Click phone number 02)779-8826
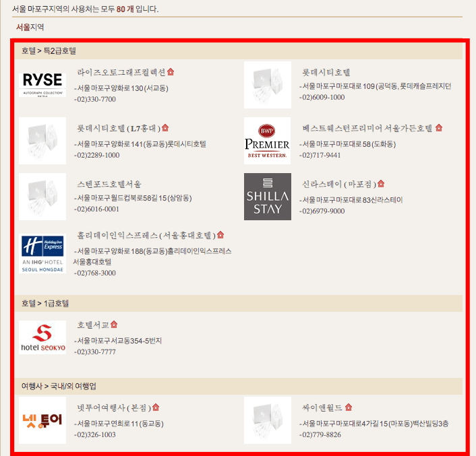This screenshot has width=476, height=456. click(320, 434)
